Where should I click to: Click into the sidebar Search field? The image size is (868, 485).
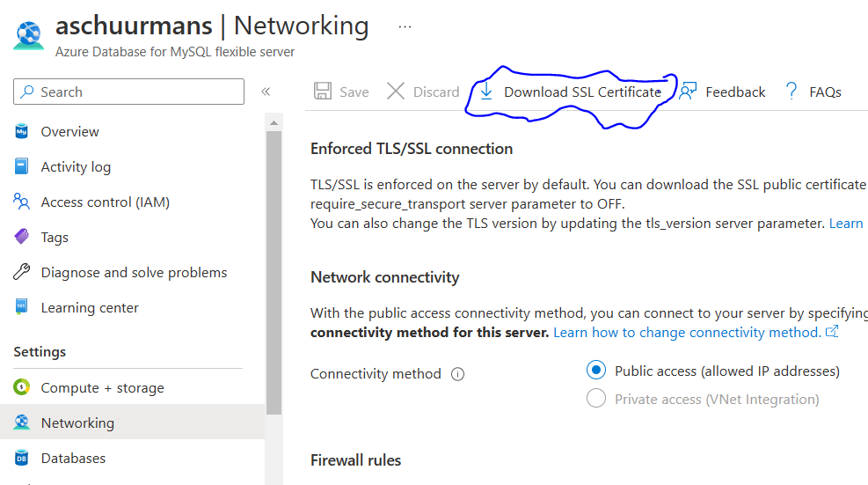128,92
